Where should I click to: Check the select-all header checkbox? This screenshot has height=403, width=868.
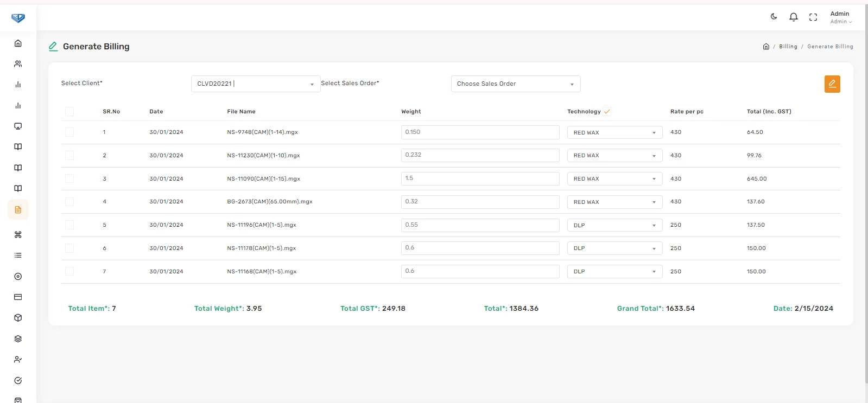coord(69,112)
